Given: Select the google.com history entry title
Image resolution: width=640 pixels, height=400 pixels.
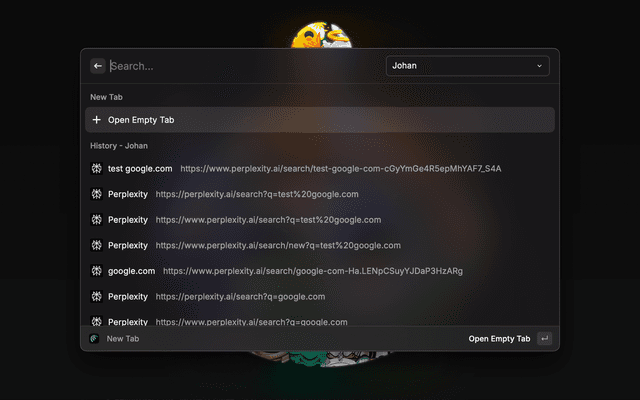Looking at the screenshot, I should point(131,271).
